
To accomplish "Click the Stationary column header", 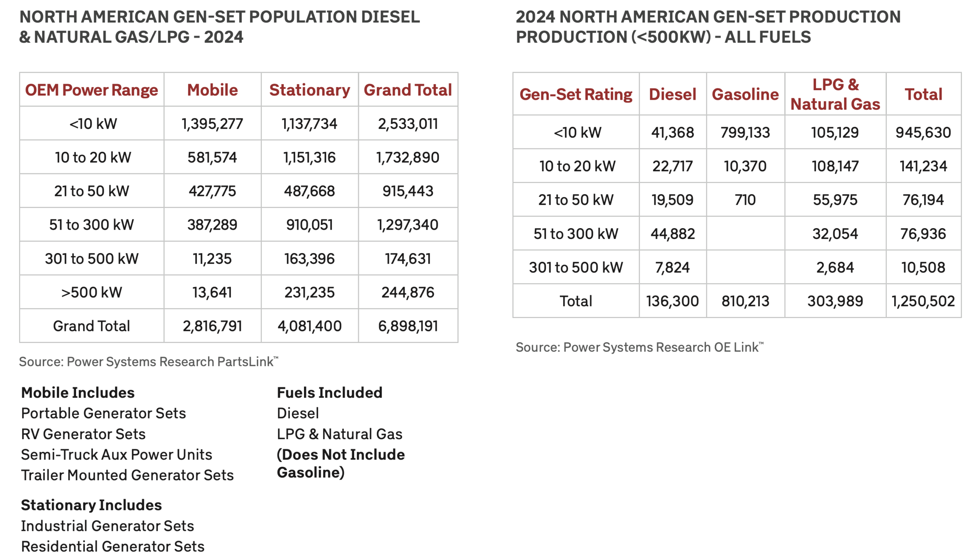I will tap(310, 90).
